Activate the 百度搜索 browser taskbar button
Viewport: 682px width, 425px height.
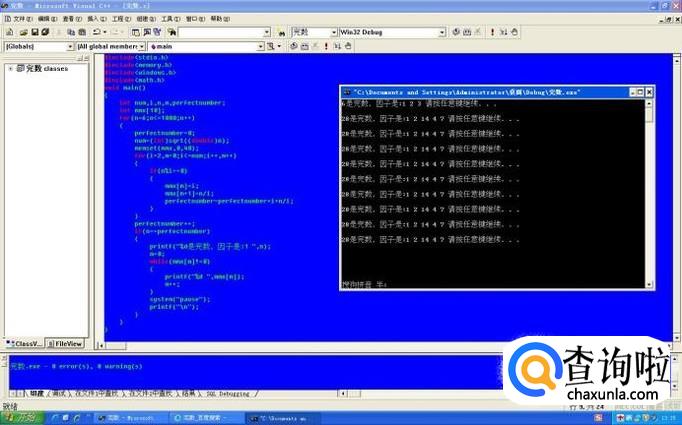tap(205, 418)
